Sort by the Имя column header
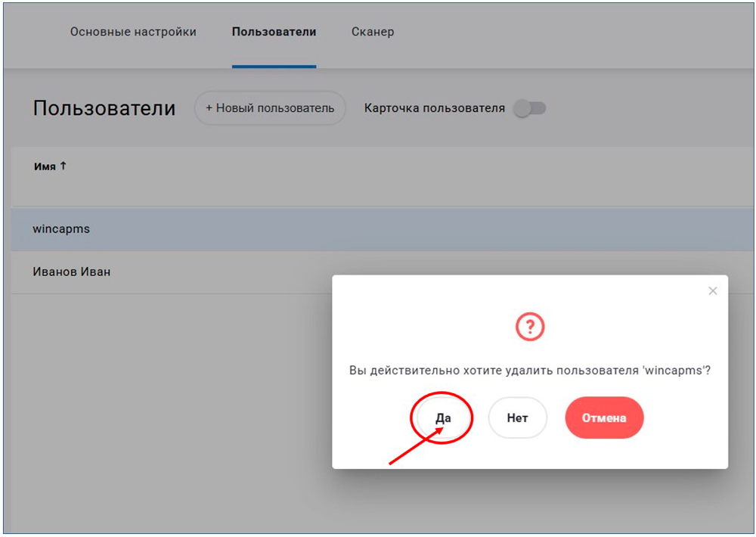756x537 pixels. pyautogui.click(x=45, y=166)
